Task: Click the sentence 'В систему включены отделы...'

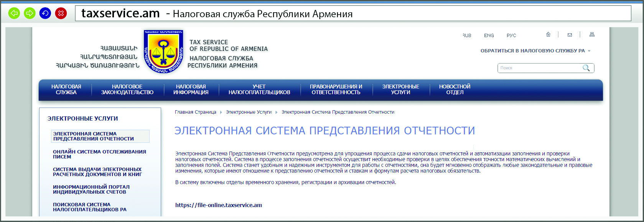Action: pyautogui.click(x=286, y=183)
